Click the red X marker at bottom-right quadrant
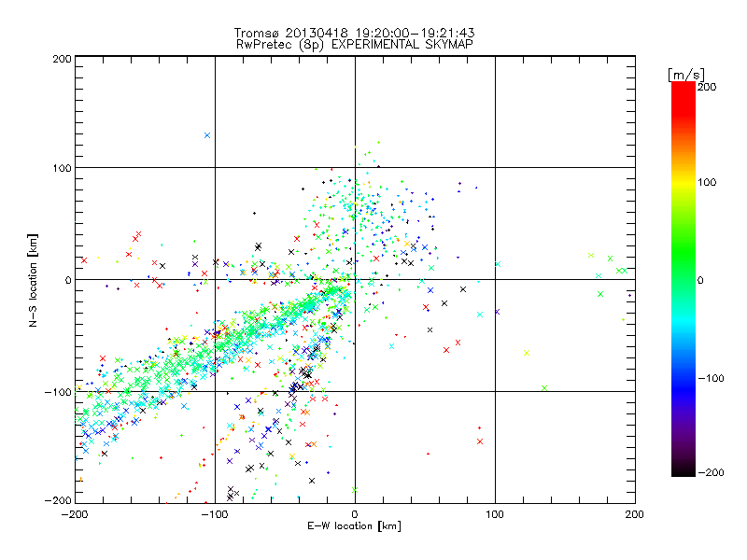Screen dimensions: 747x560 480,441
